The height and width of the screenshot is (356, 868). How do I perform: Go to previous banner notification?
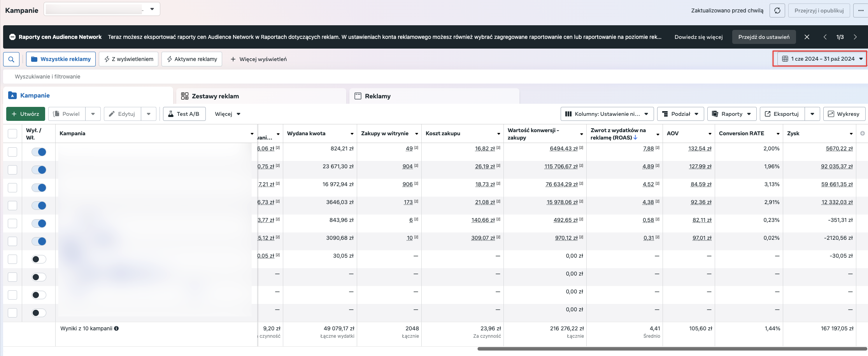click(825, 37)
